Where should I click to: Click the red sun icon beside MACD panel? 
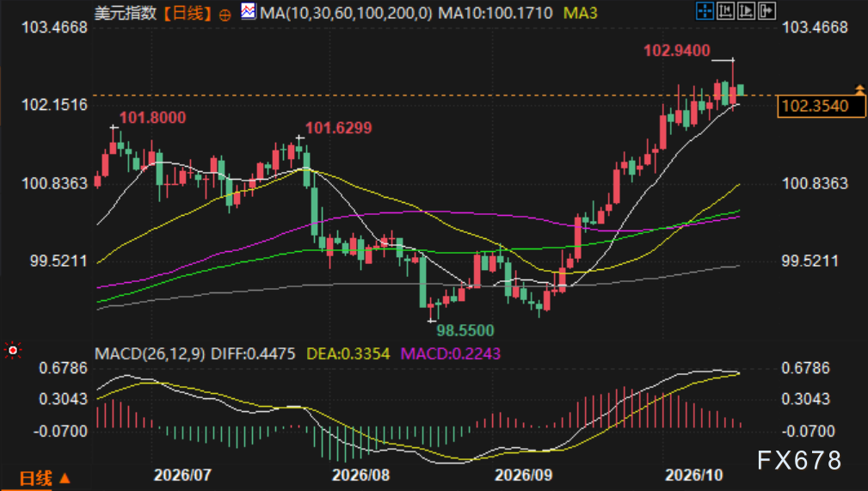click(x=12, y=350)
